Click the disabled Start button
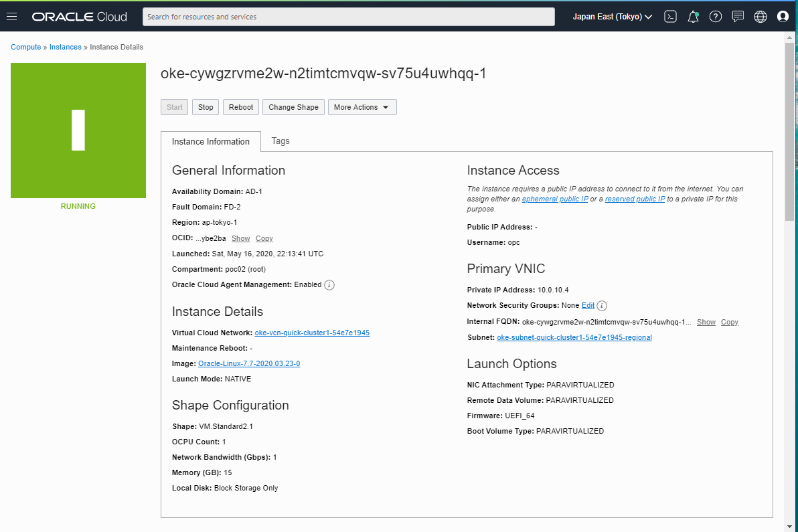Viewport: 798px width, 532px height. pyautogui.click(x=175, y=107)
